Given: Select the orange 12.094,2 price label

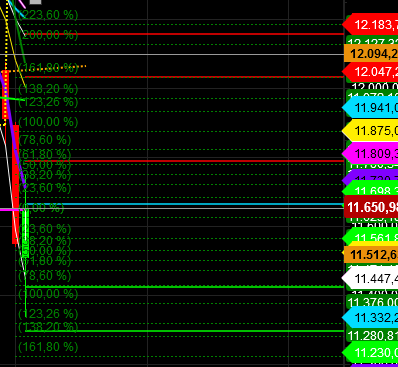Looking at the screenshot, I should 371,54.
